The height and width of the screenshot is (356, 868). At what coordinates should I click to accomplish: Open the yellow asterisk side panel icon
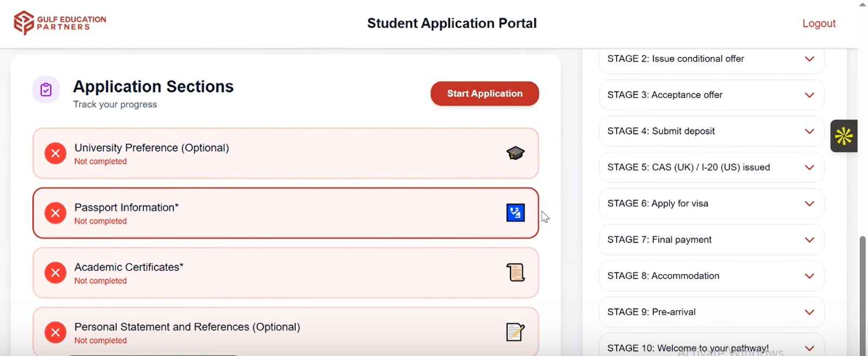click(844, 136)
